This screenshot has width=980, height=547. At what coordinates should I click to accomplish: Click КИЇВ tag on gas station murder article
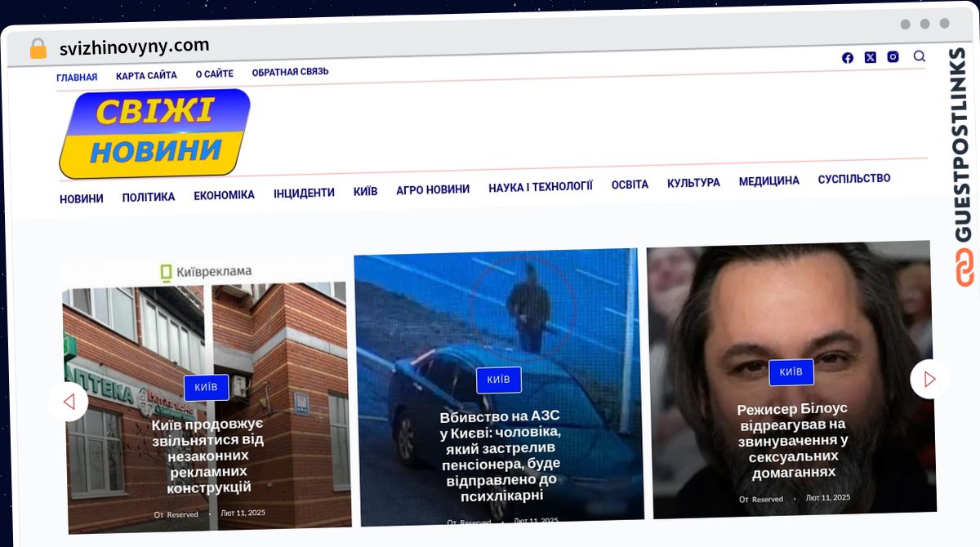pyautogui.click(x=498, y=380)
